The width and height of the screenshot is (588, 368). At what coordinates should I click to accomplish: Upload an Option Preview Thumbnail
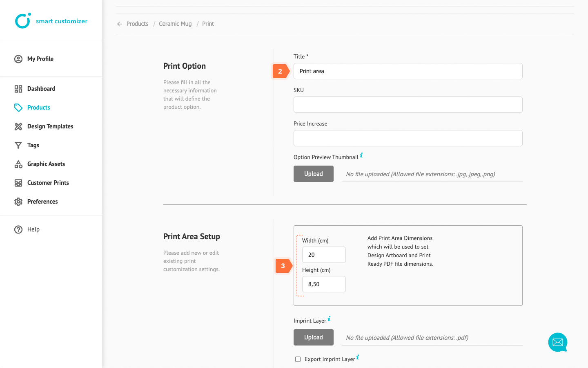tap(314, 174)
